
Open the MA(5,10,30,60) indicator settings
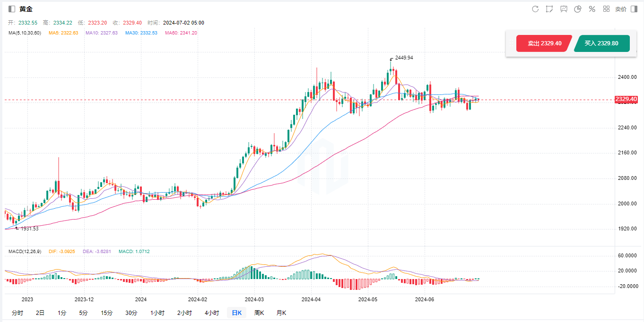(25, 33)
